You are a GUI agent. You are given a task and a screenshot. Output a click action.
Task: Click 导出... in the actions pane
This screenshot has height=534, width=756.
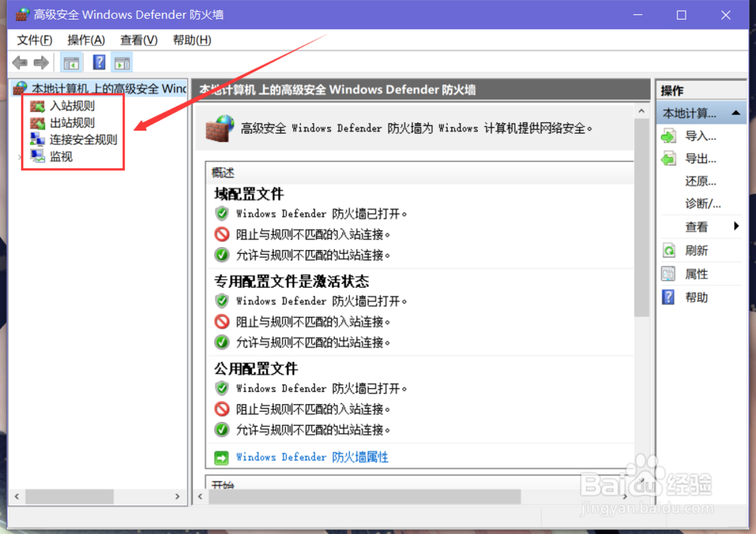pyautogui.click(x=701, y=159)
